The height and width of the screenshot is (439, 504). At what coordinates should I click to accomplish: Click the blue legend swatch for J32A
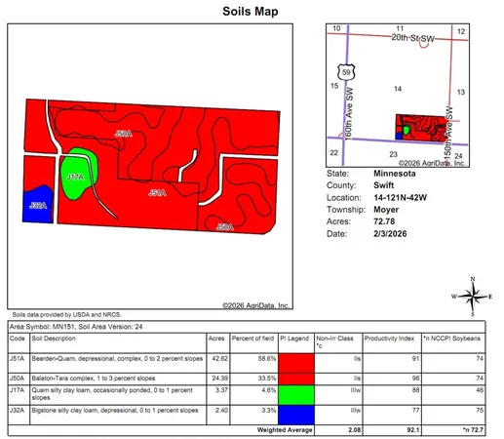point(296,415)
